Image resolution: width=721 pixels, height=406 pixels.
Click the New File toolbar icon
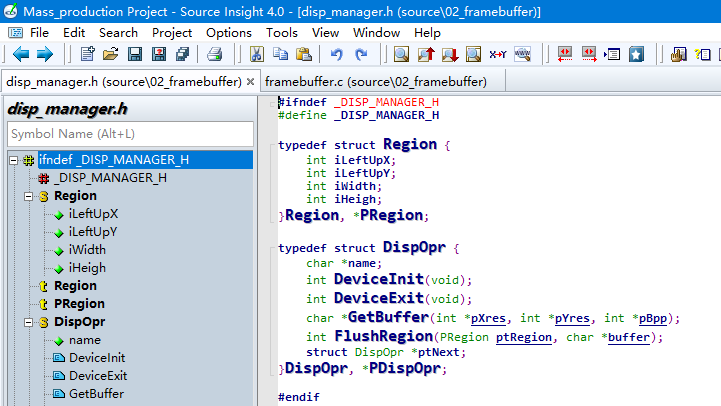(x=87, y=54)
